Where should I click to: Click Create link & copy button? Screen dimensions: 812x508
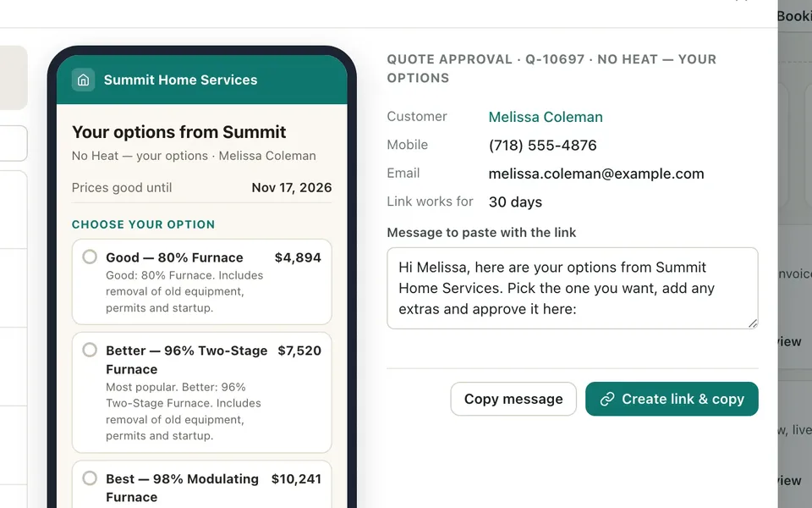tap(672, 399)
